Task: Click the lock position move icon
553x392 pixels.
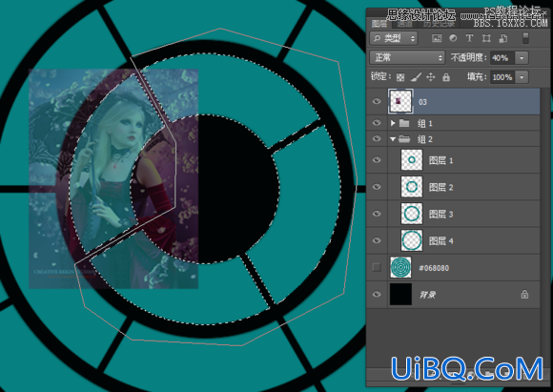Action: 431,77
